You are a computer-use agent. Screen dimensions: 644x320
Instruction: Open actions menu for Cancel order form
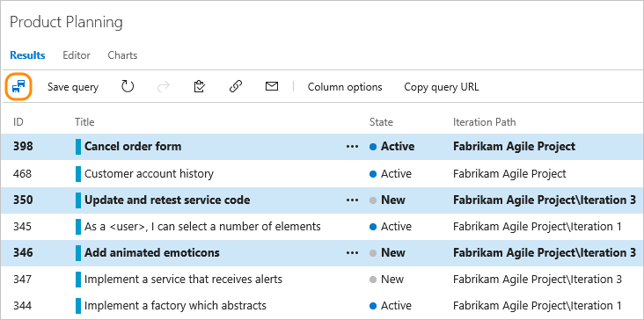tap(353, 147)
